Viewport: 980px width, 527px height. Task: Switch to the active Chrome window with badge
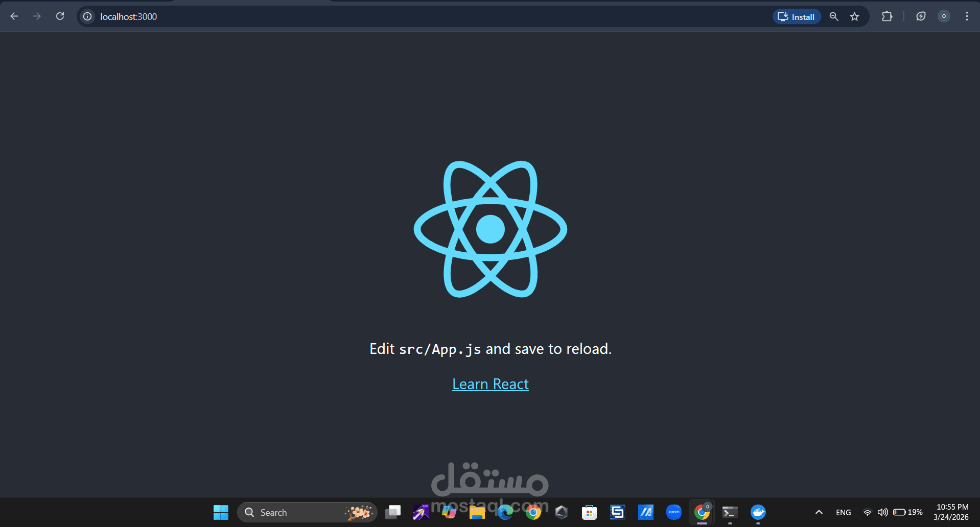pyautogui.click(x=702, y=512)
